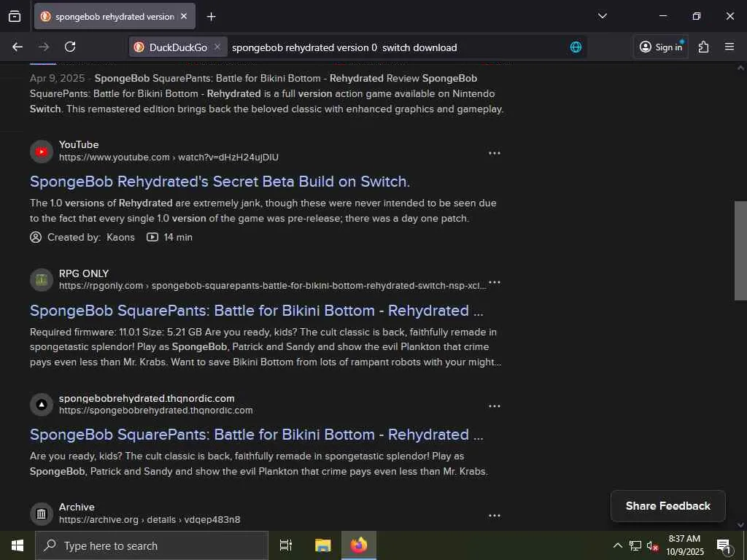The height and width of the screenshot is (560, 747).
Task: Open the network tray icon
Action: [635, 545]
